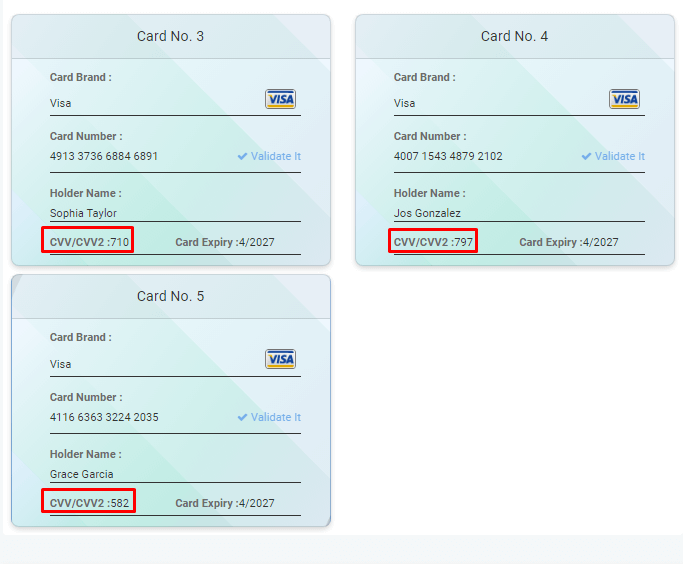Select the Card No. 3 header
This screenshot has height=564, width=683.
click(170, 36)
